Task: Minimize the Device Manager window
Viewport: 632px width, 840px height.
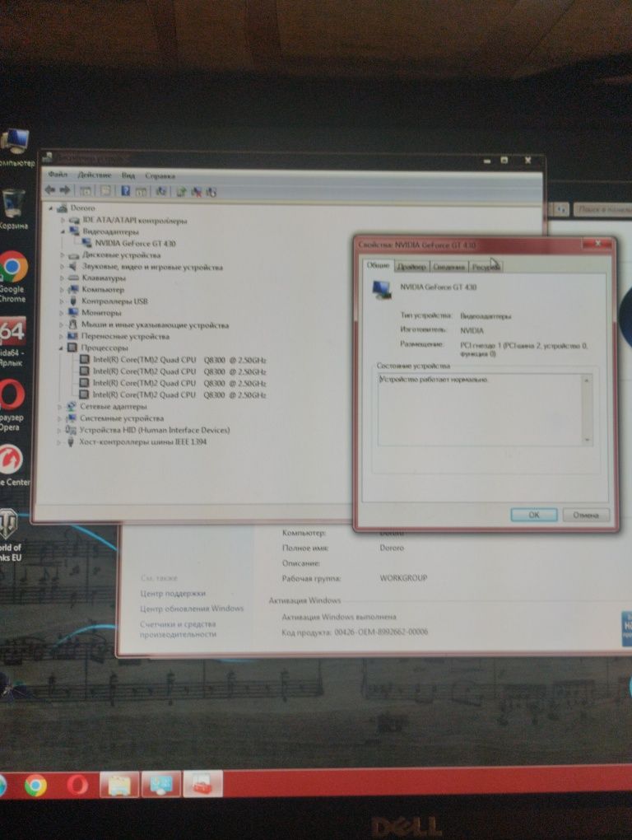Action: click(x=487, y=161)
